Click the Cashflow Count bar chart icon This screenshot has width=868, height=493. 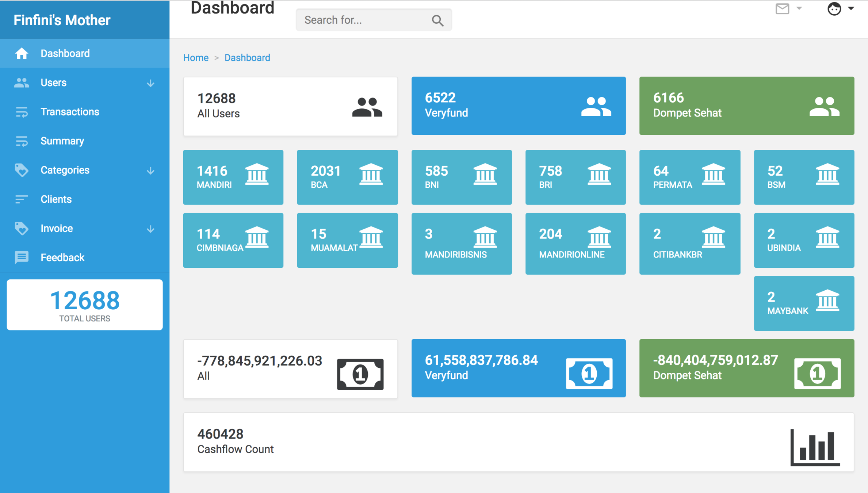(815, 448)
